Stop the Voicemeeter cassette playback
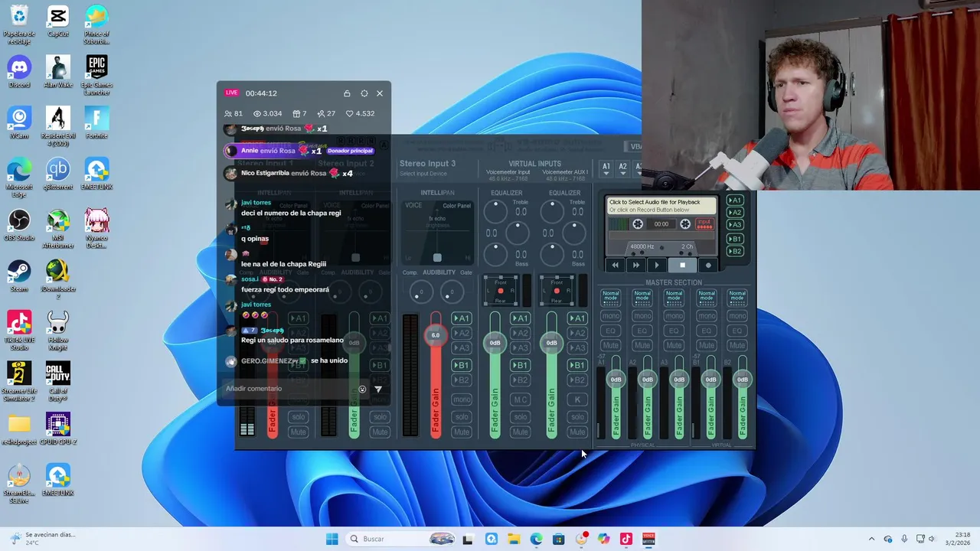This screenshot has width=980, height=551. click(682, 265)
